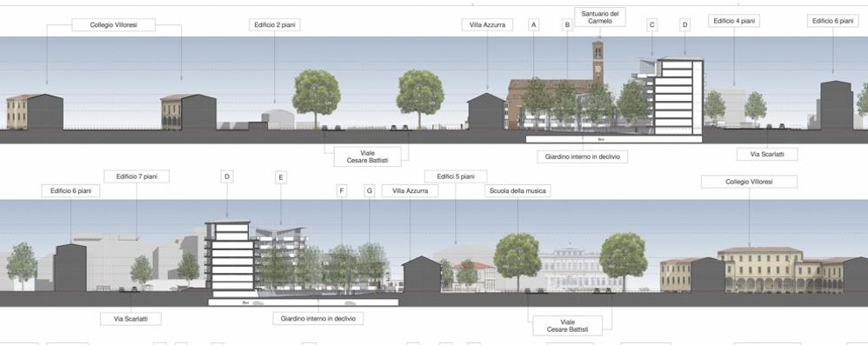Click the lower Collegio Villoresi label
868x345 pixels.
pos(749,182)
